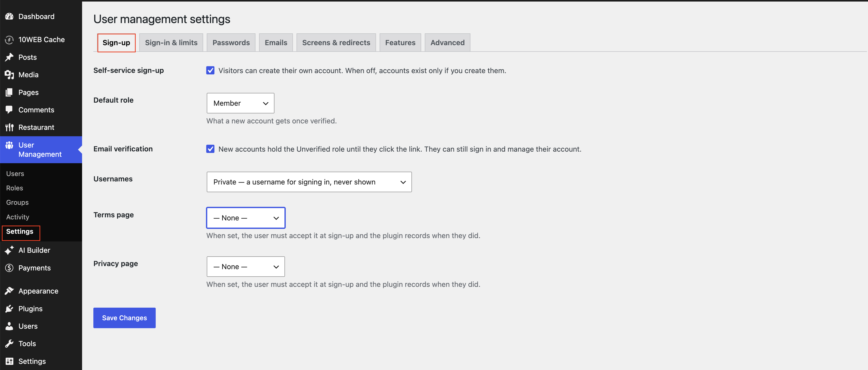Image resolution: width=868 pixels, height=370 pixels.
Task: Click the 10WEB Cache icon
Action: pyautogui.click(x=9, y=40)
